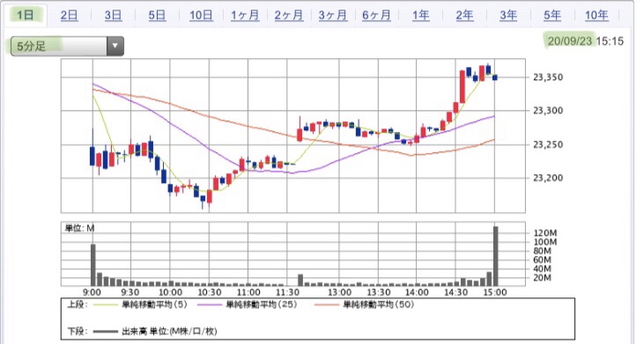Switch to the 1年 chart period
644x344 pixels.
[x=420, y=16]
